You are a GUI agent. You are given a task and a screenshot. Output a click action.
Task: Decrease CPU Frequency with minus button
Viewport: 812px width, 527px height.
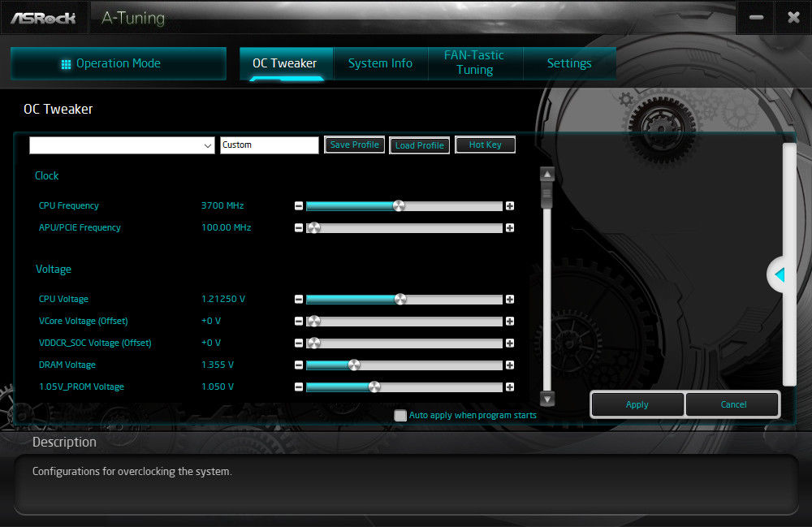coord(299,206)
